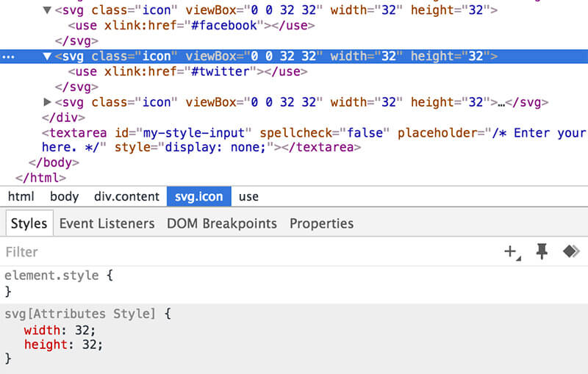Click the width: 32 property

60,330
